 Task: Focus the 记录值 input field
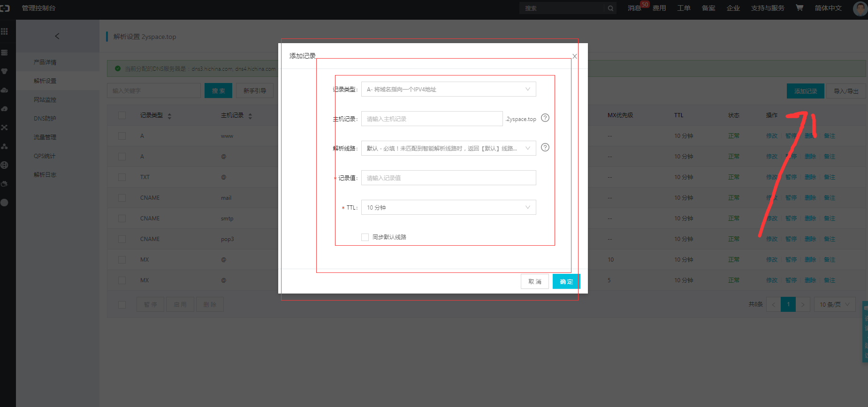pyautogui.click(x=449, y=178)
